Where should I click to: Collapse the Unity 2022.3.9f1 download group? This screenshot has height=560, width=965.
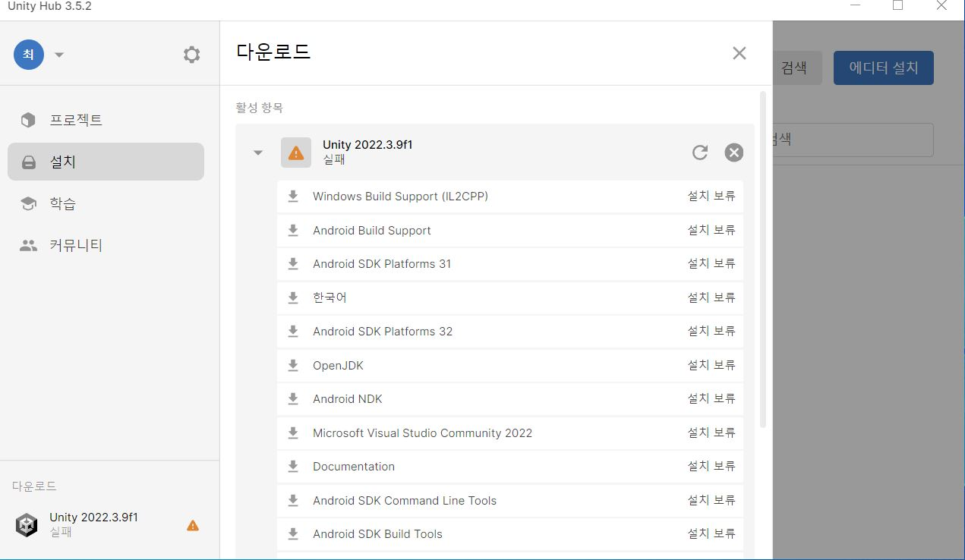click(258, 153)
